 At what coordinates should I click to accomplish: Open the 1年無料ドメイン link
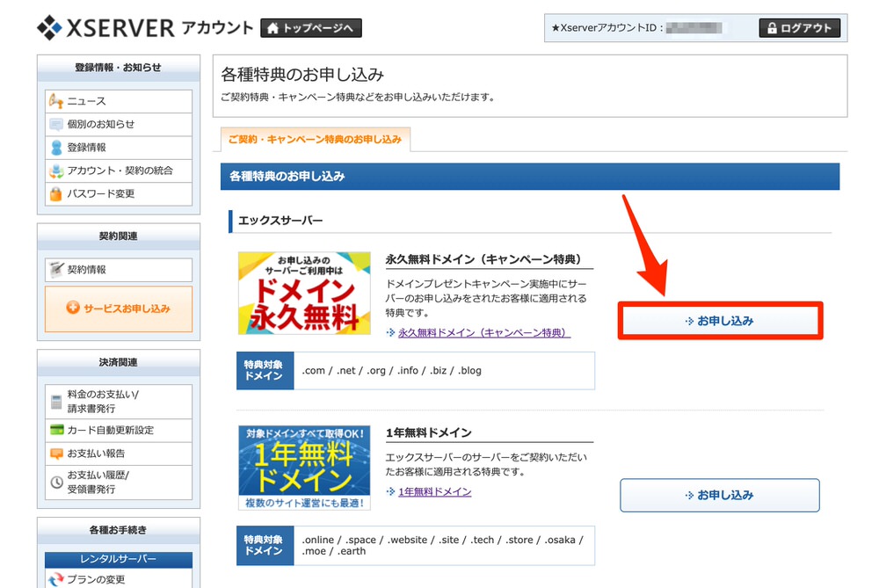point(434,491)
